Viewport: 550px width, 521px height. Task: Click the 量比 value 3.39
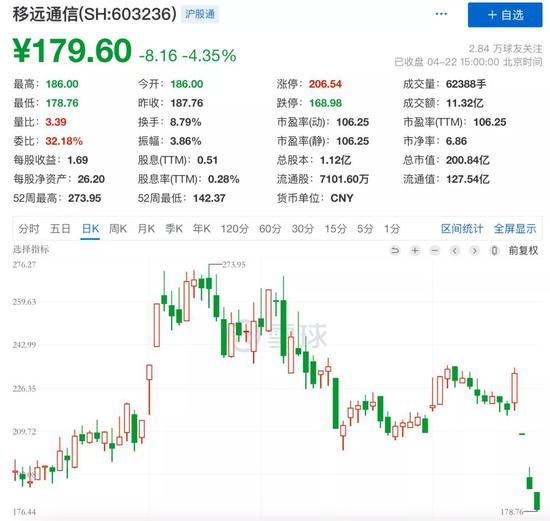tap(56, 122)
